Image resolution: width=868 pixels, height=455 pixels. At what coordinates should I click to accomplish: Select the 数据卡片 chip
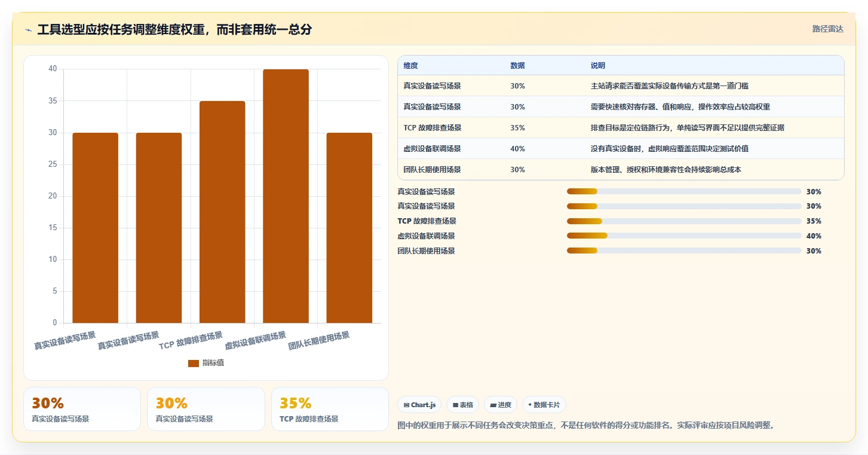(544, 405)
